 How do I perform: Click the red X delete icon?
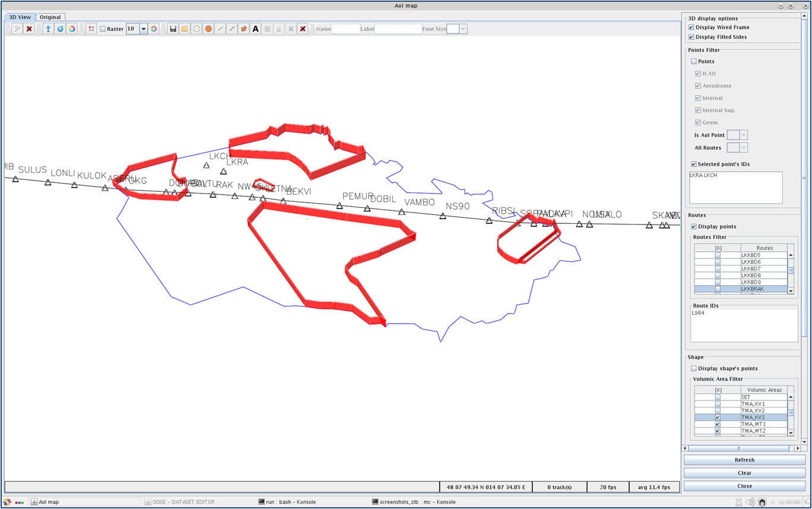click(x=29, y=28)
